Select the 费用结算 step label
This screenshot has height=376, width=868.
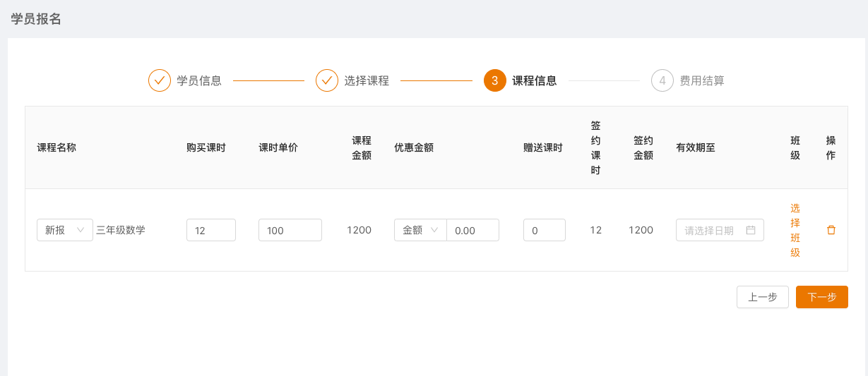(x=702, y=80)
